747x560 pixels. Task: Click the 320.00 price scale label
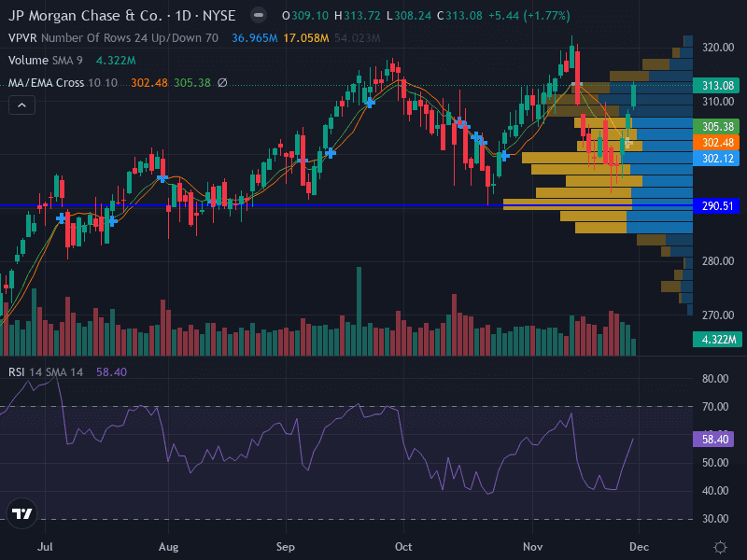click(x=718, y=48)
